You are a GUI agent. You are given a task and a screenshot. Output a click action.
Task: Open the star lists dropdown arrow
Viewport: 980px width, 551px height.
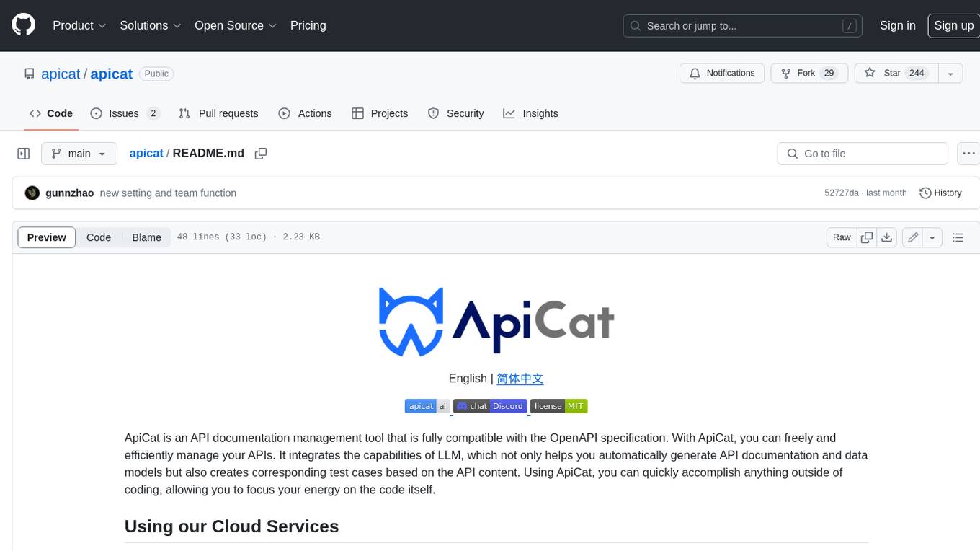950,73
